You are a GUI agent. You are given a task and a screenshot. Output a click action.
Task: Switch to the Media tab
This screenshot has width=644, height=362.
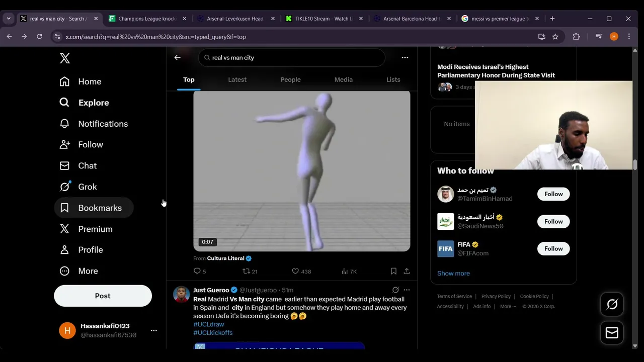[344, 79]
